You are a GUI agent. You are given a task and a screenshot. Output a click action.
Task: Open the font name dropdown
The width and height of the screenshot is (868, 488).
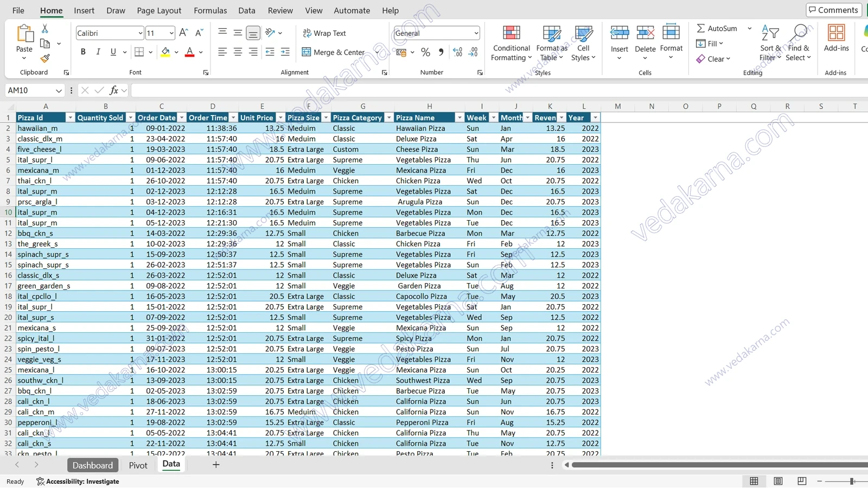coord(140,33)
